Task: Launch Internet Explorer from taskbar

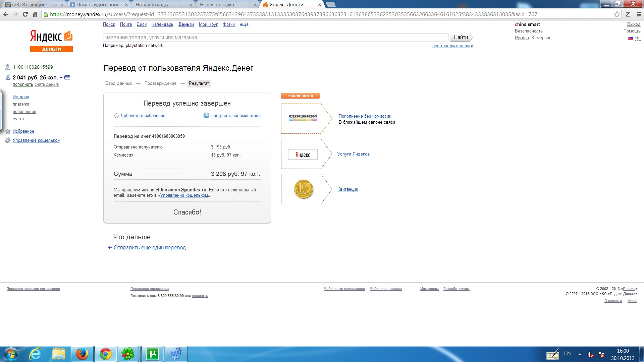Action: click(x=35, y=354)
